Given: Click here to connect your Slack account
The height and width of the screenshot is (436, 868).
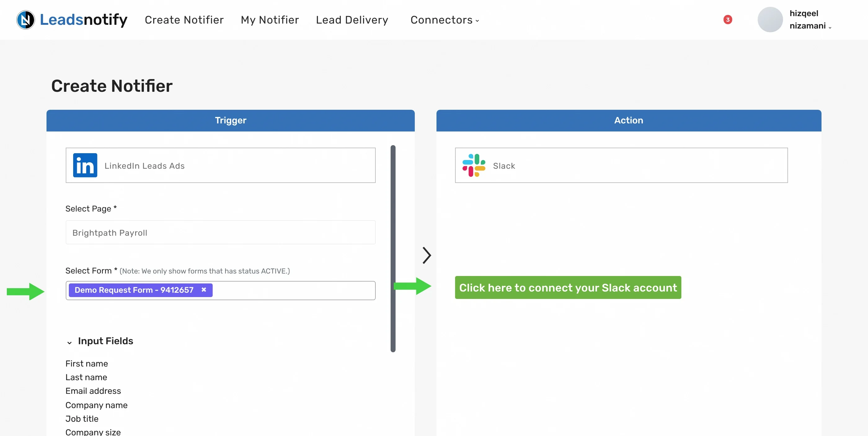Looking at the screenshot, I should (568, 287).
